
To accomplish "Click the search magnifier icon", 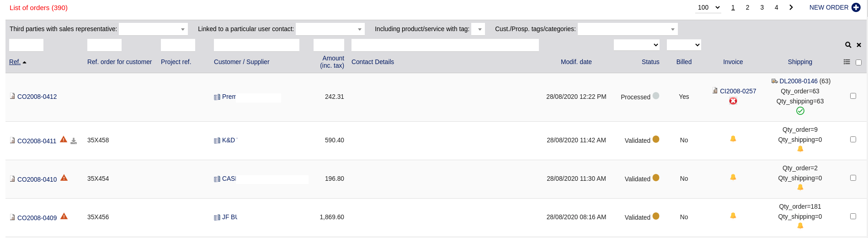I will pos(848,45).
